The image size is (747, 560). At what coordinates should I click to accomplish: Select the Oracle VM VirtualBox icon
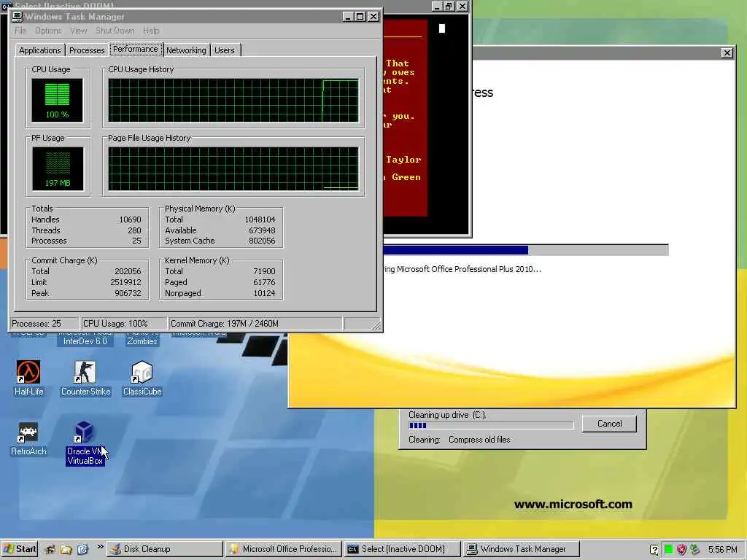coord(85,443)
